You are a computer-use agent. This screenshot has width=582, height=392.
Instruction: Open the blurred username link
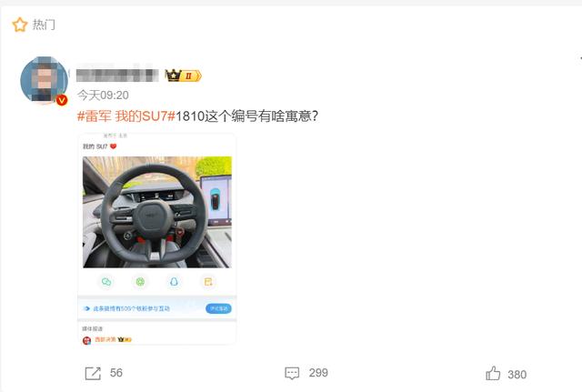[x=117, y=75]
